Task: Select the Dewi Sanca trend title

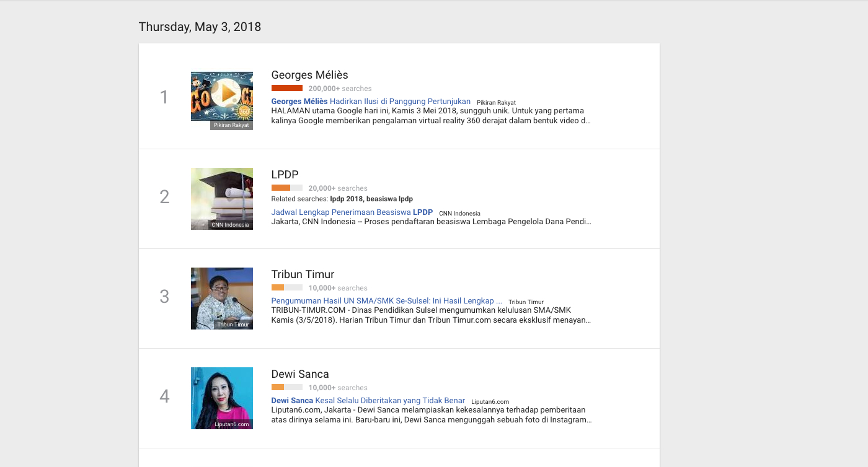Action: tap(300, 374)
